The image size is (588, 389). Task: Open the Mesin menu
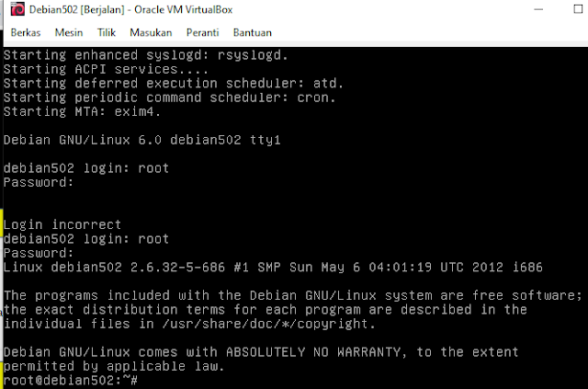tap(69, 33)
